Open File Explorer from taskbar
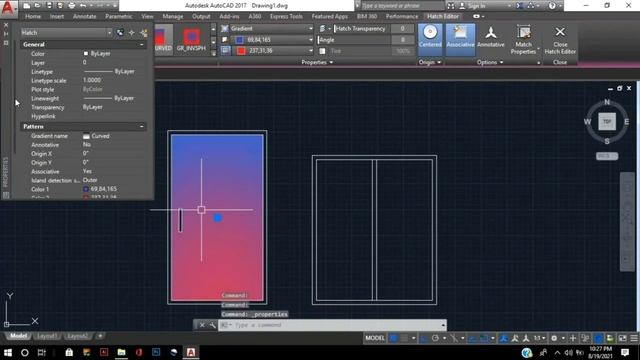The width and height of the screenshot is (640, 360). pyautogui.click(x=121, y=352)
